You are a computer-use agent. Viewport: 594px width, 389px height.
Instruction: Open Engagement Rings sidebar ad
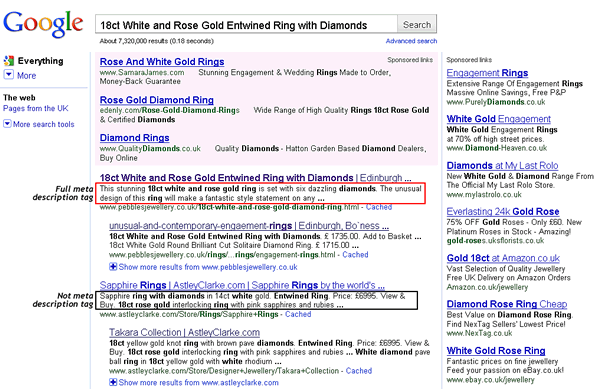pos(487,73)
